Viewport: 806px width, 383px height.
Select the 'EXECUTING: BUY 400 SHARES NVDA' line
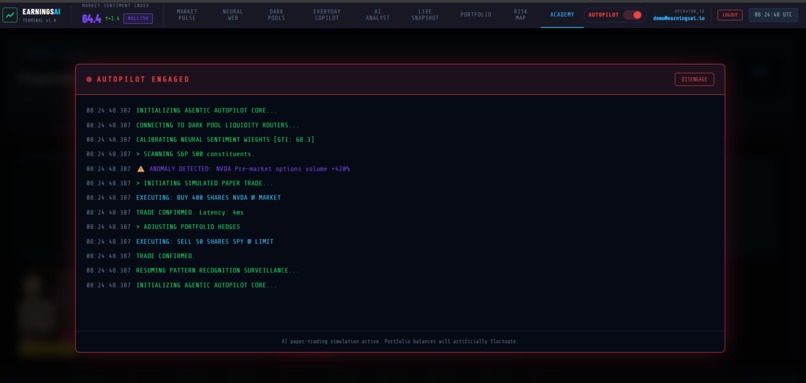pyautogui.click(x=208, y=198)
